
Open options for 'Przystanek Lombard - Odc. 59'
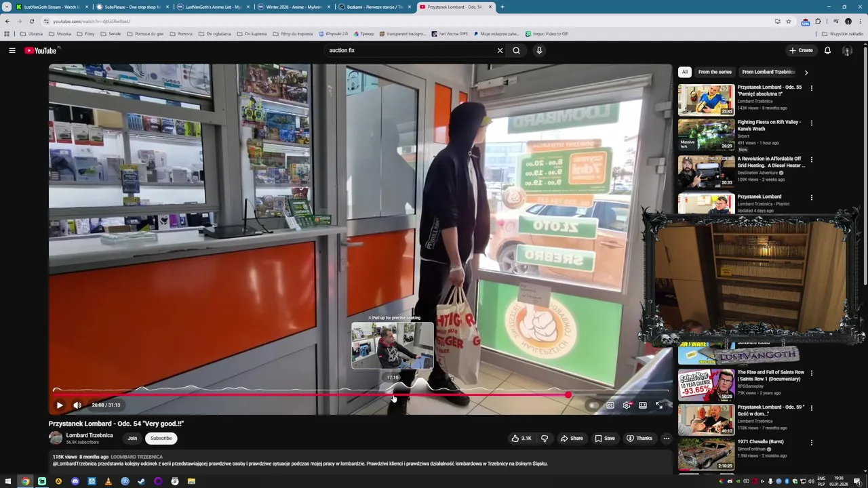(811, 408)
